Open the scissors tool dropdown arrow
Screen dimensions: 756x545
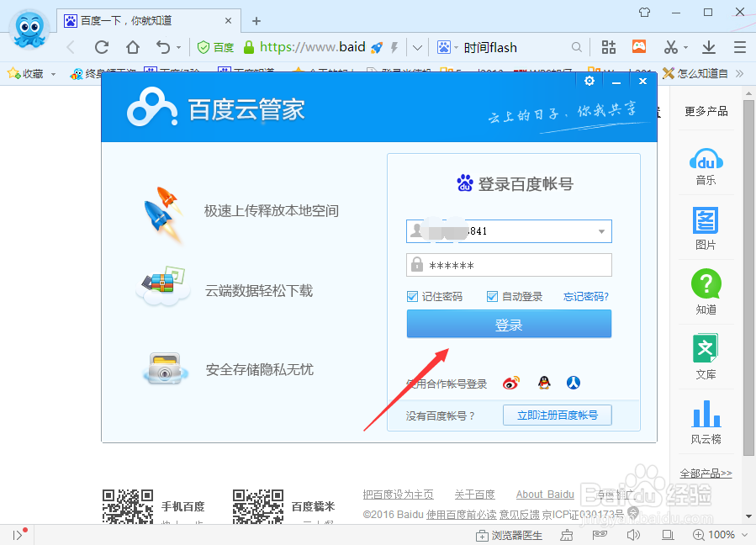[685, 47]
